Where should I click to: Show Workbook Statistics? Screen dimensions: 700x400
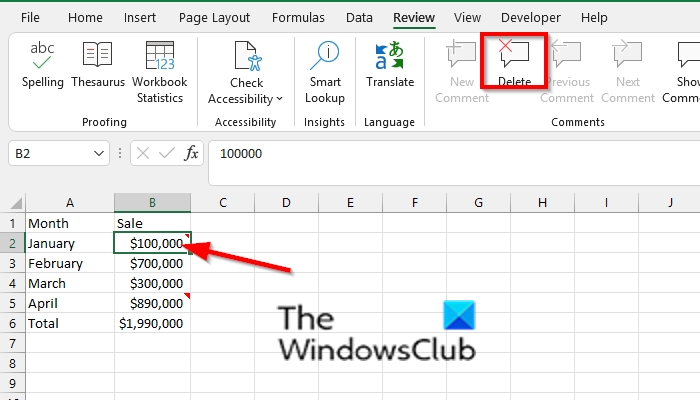point(160,72)
